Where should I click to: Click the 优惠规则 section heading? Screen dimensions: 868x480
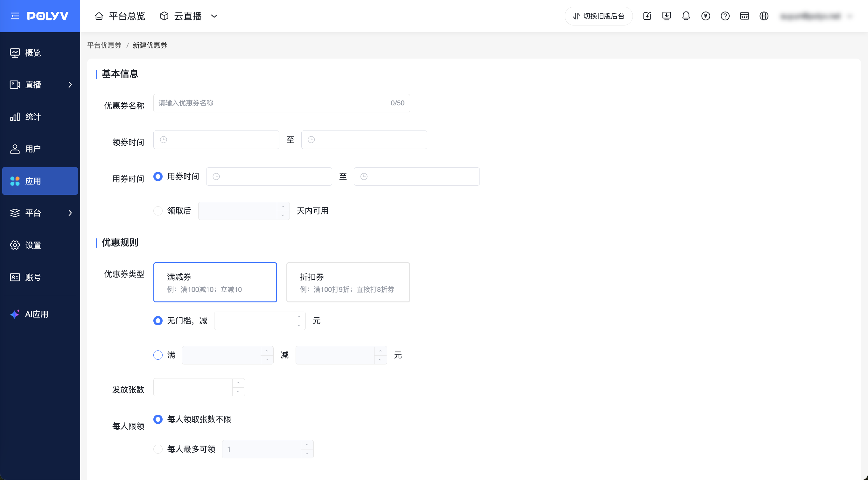tap(120, 242)
